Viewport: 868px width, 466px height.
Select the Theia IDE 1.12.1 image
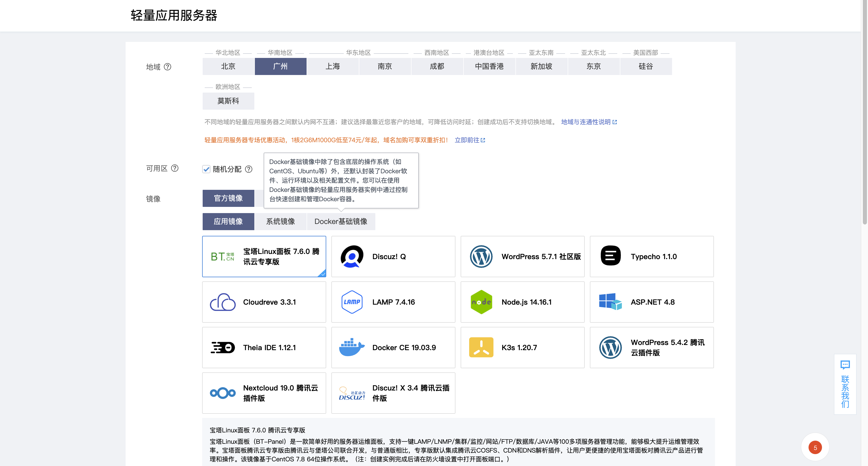click(x=264, y=347)
